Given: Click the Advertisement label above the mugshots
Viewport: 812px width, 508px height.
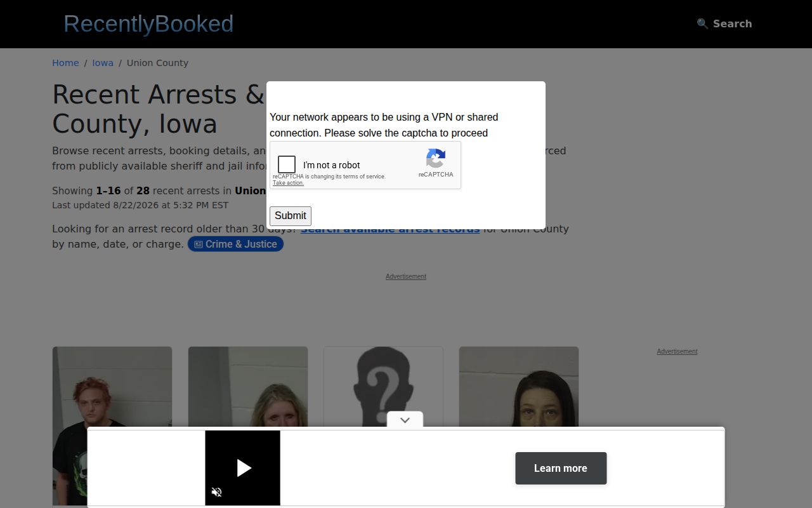Looking at the screenshot, I should (406, 276).
